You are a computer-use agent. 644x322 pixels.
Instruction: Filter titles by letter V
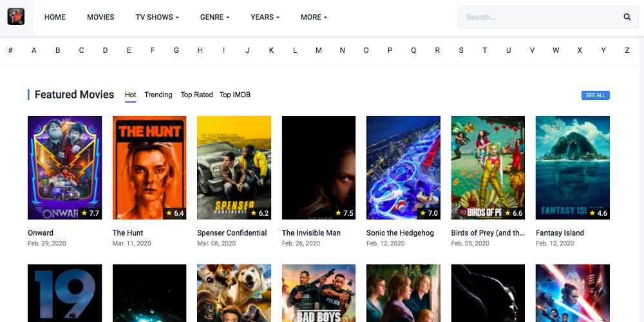coord(533,50)
